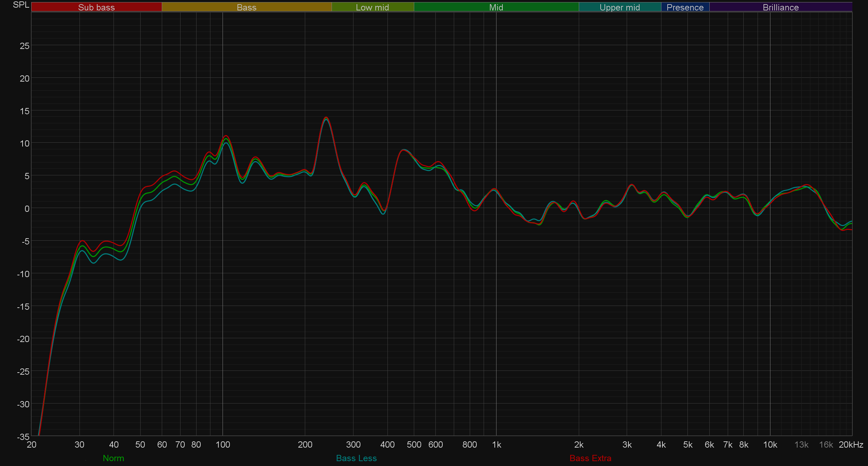
Task: Toggle the Bass Extra trace legend
Action: (590, 458)
